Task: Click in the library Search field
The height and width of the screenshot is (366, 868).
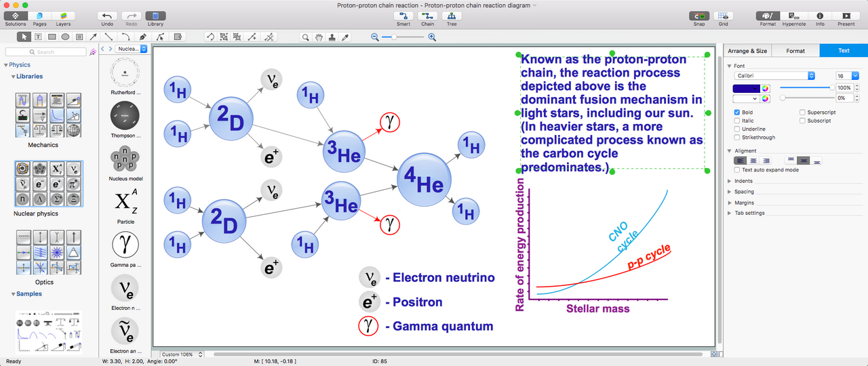Action: pos(47,52)
